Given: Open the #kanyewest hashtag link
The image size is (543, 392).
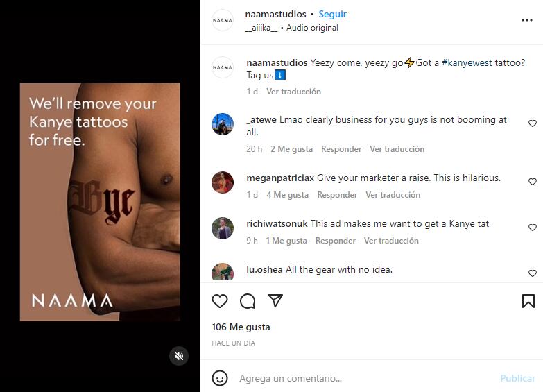Looking at the screenshot, I should click(466, 62).
